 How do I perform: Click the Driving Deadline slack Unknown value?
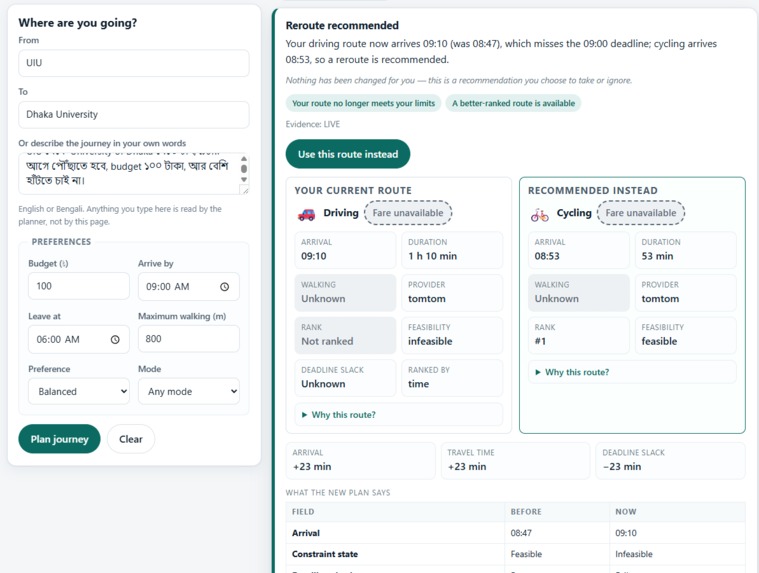pos(323,384)
